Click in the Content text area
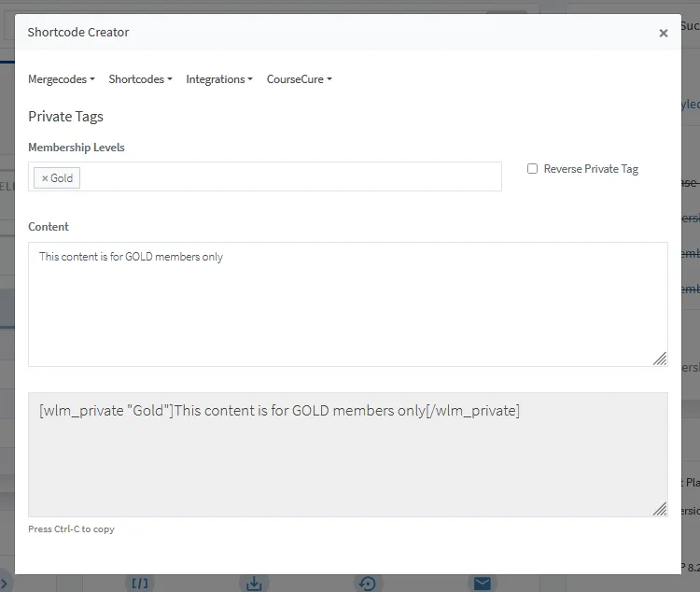700x592 pixels. [x=348, y=304]
